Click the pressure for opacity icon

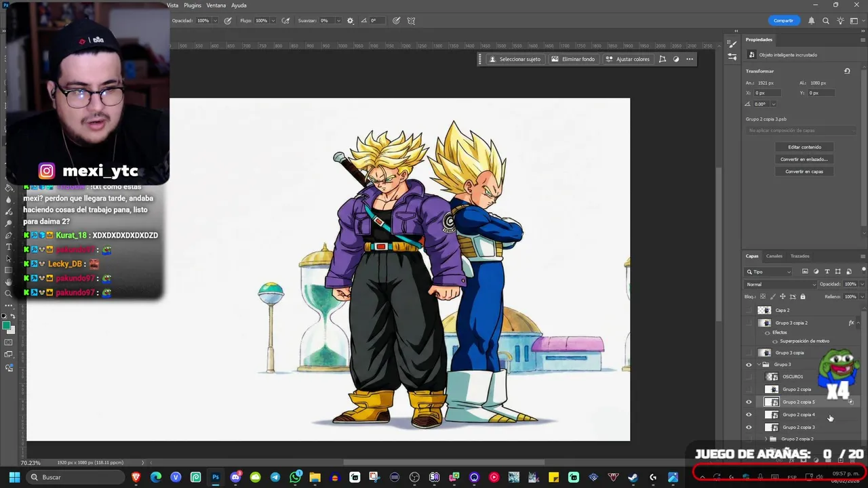228,21
